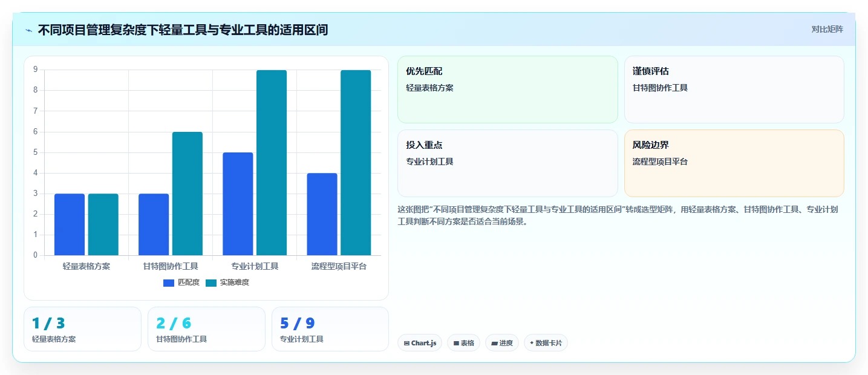Click the 数据卡片 tag icon
This screenshot has height=375, width=868.
click(532, 343)
